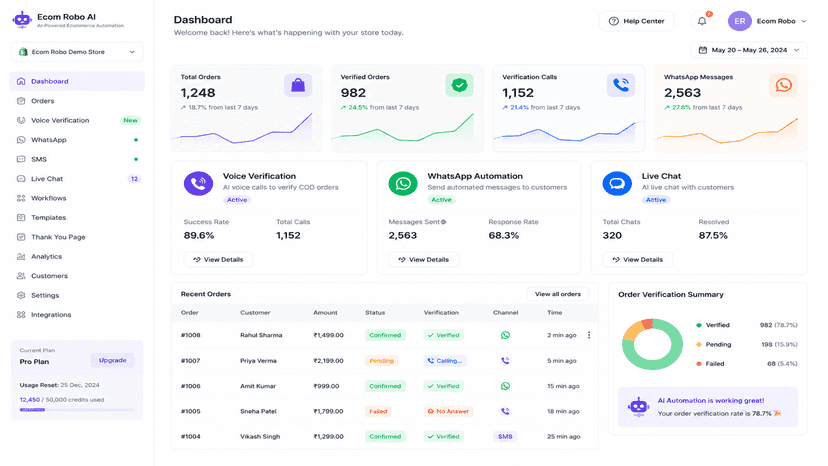Screen dimensions: 828x466
Task: Click the calendar icon in date range
Action: [x=702, y=50]
